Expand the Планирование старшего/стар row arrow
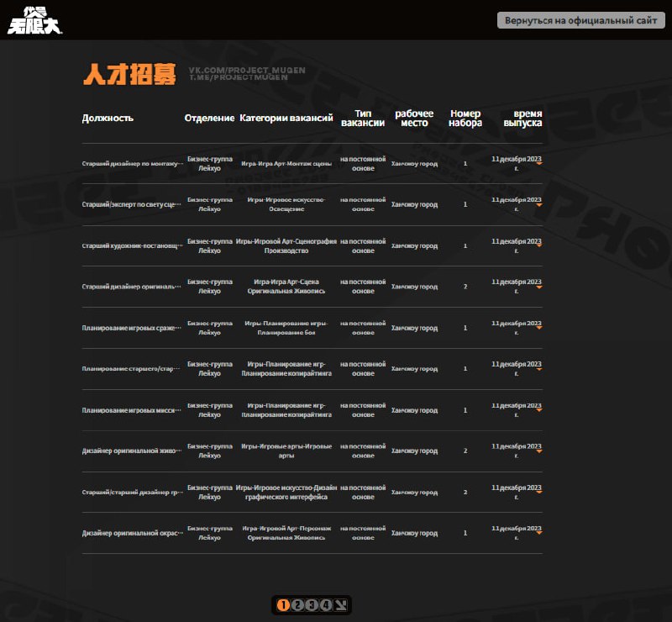Image resolution: width=672 pixels, height=622 pixels. pyautogui.click(x=539, y=369)
